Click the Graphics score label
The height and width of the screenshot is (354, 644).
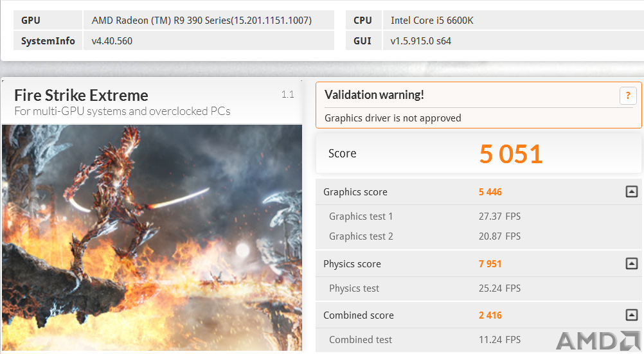355,192
